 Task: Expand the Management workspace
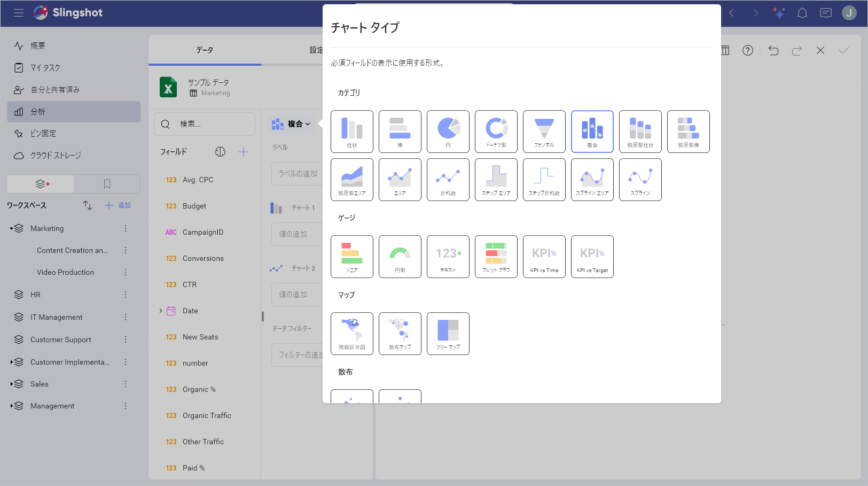coord(12,406)
